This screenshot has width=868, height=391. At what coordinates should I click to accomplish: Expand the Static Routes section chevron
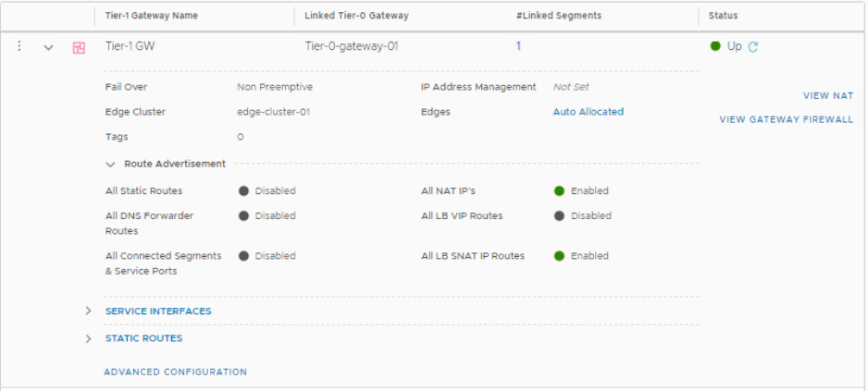[x=88, y=338]
